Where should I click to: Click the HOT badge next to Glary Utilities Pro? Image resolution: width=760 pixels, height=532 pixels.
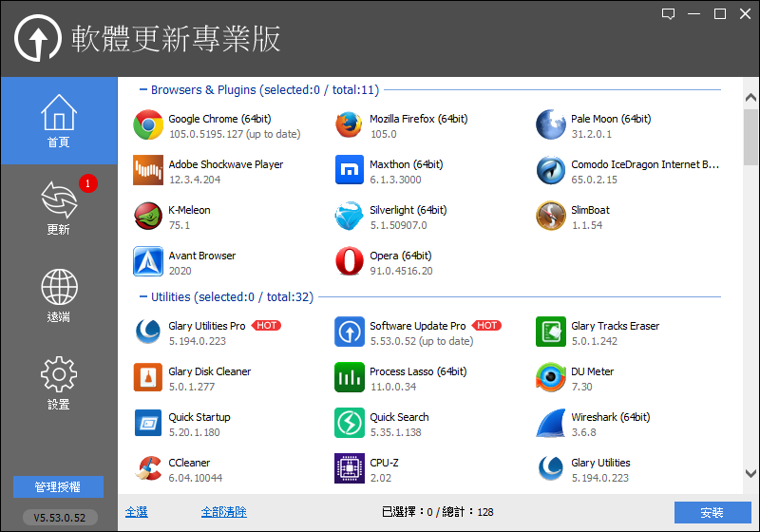[266, 326]
